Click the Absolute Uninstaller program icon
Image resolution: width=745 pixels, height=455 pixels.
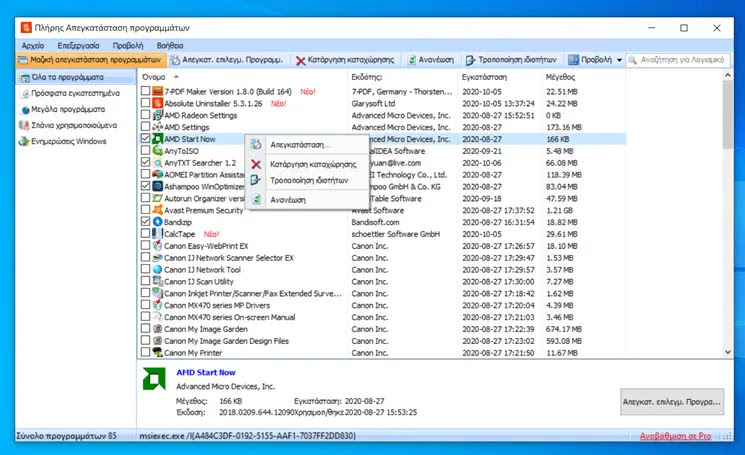[158, 103]
